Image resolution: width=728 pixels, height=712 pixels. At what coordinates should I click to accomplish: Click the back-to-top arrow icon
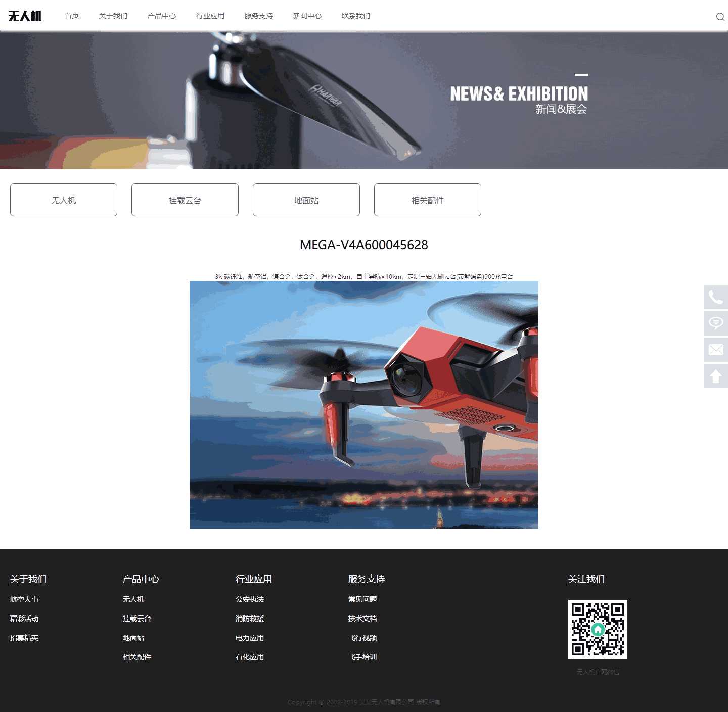point(715,376)
